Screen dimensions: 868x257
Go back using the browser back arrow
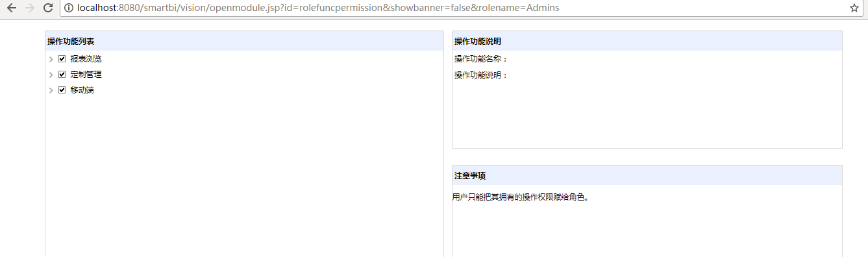[12, 8]
